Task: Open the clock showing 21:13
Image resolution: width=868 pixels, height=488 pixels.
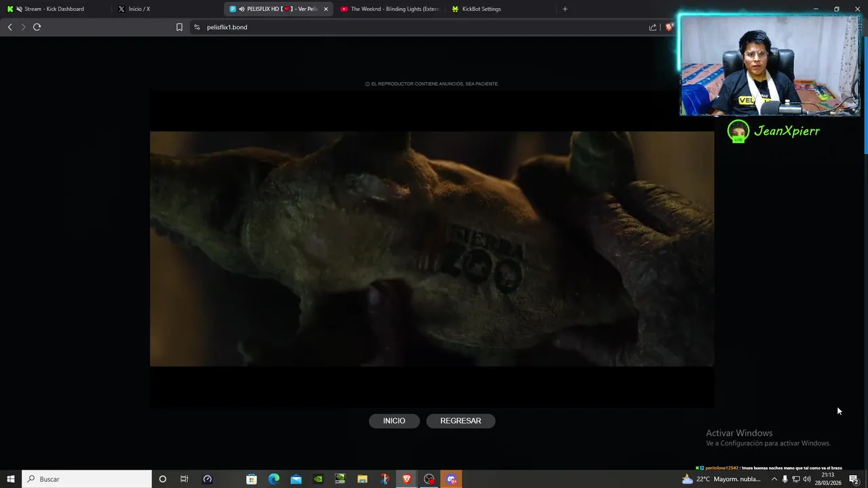Action: pos(829,479)
